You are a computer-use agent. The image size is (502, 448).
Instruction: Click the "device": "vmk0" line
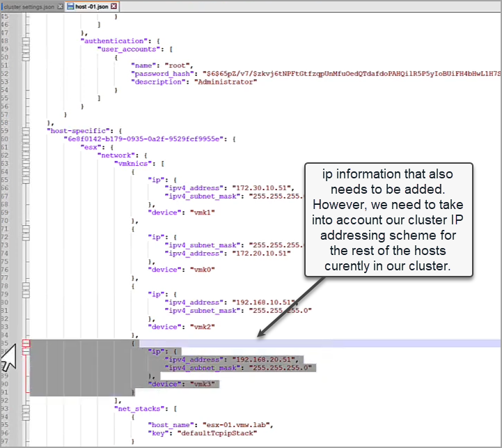pos(181,270)
